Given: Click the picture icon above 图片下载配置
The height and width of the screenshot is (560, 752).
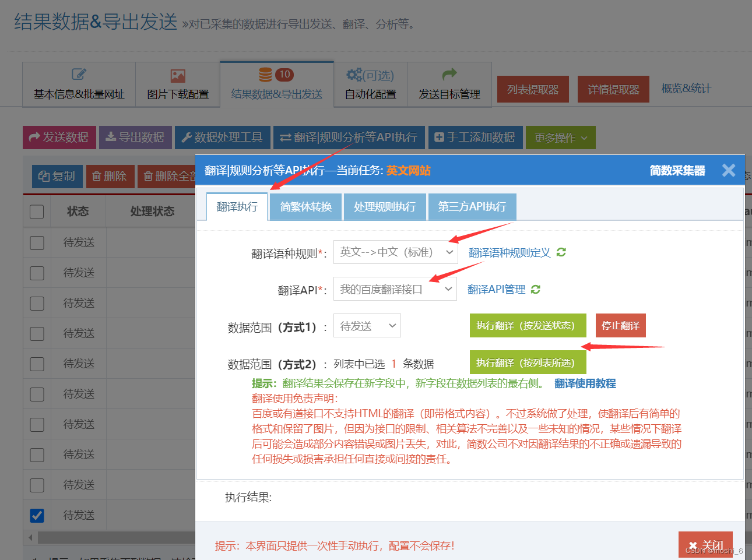Looking at the screenshot, I should point(178,76).
